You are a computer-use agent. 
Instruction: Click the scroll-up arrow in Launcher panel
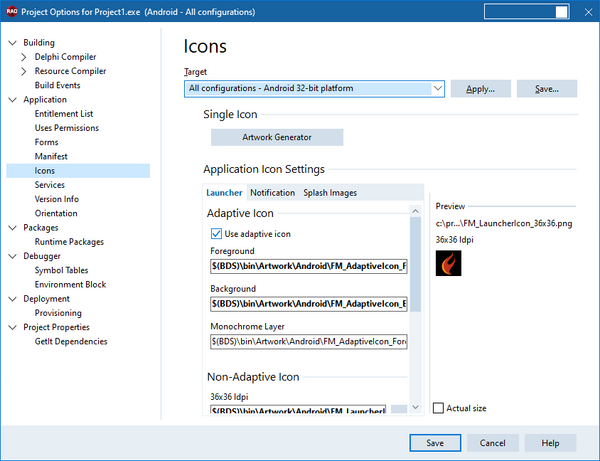(416, 211)
